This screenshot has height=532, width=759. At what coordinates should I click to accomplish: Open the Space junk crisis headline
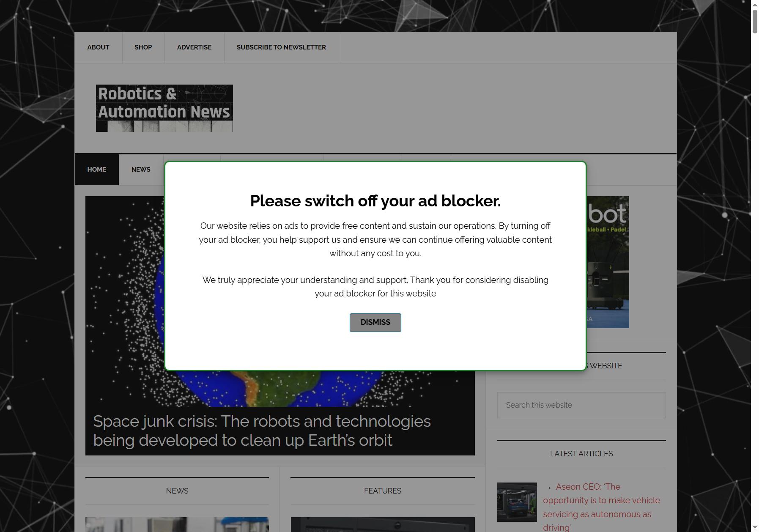[x=262, y=431]
